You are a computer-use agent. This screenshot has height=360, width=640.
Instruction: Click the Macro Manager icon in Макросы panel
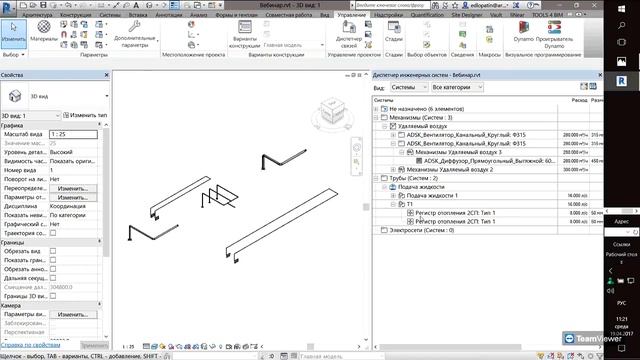point(489,29)
